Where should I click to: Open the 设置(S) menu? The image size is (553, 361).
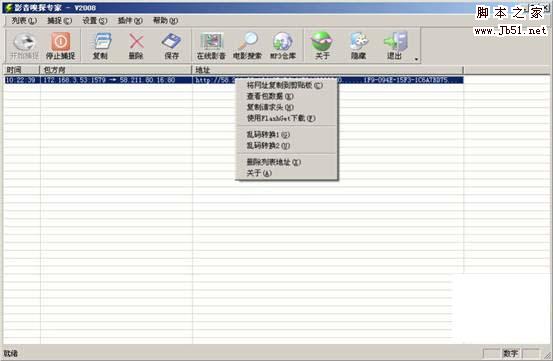95,21
